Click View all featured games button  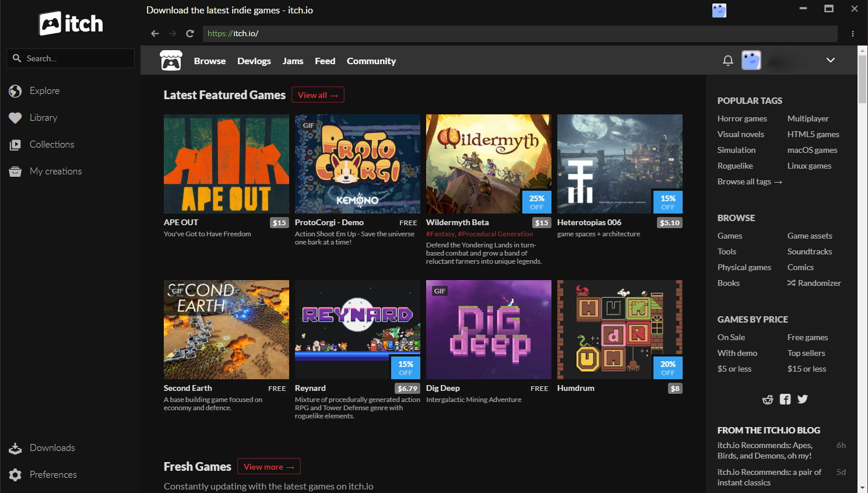[x=318, y=95]
